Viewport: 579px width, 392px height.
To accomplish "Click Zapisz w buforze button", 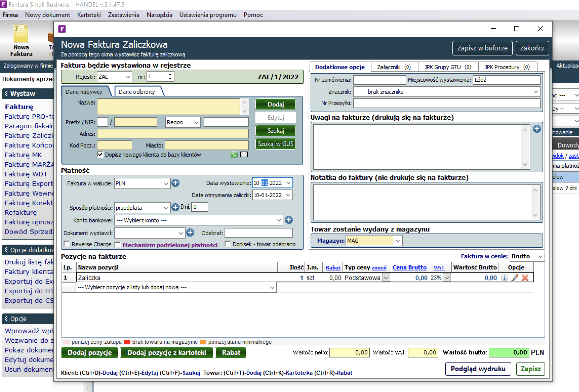I will click(482, 48).
